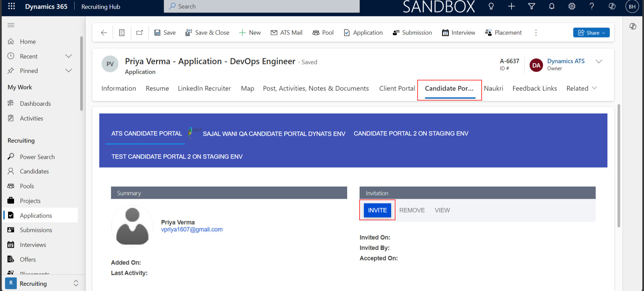Open record in new window icon
The width and height of the screenshot is (644, 291).
(x=140, y=33)
